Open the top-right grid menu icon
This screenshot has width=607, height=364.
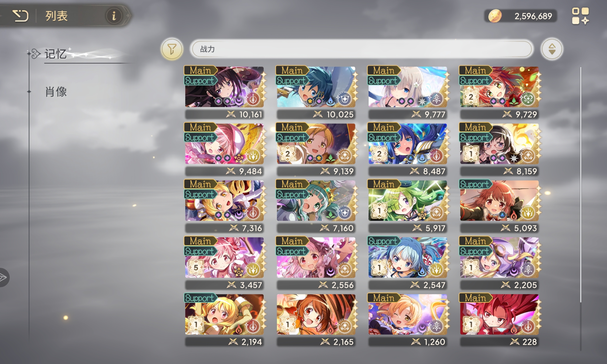[580, 16]
